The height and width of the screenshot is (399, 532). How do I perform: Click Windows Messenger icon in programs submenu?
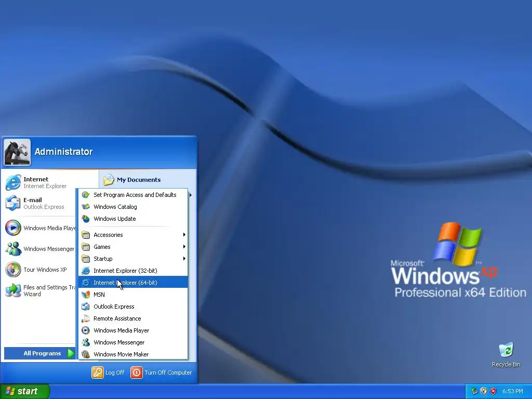tap(86, 342)
